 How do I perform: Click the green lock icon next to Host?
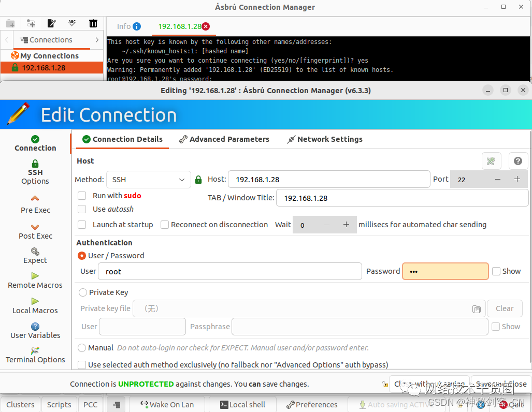[x=198, y=180]
